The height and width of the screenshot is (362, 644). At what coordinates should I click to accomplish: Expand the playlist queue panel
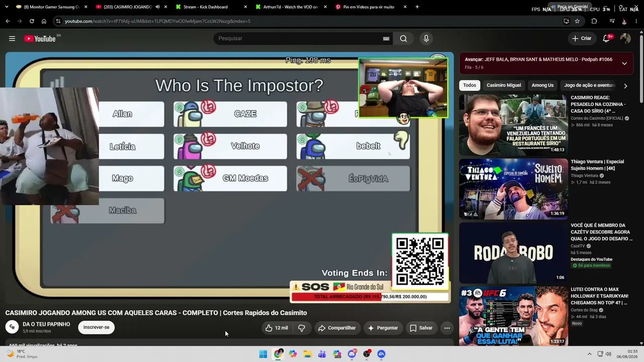624,63
